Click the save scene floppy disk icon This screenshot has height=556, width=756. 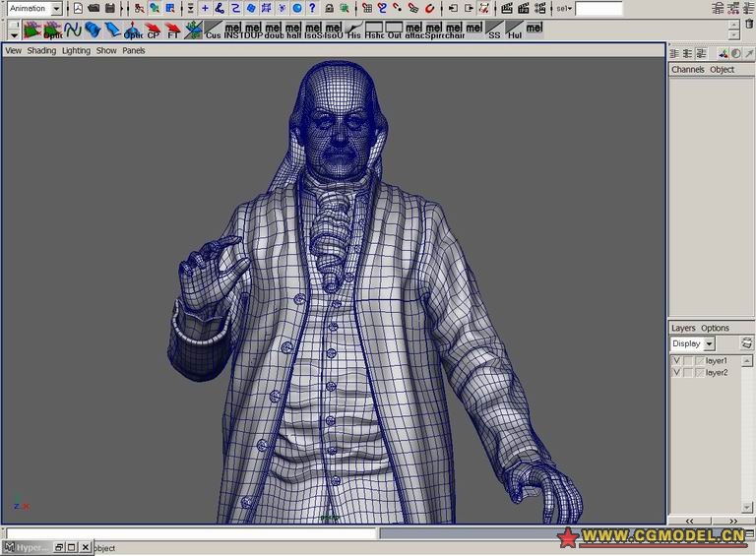point(109,8)
